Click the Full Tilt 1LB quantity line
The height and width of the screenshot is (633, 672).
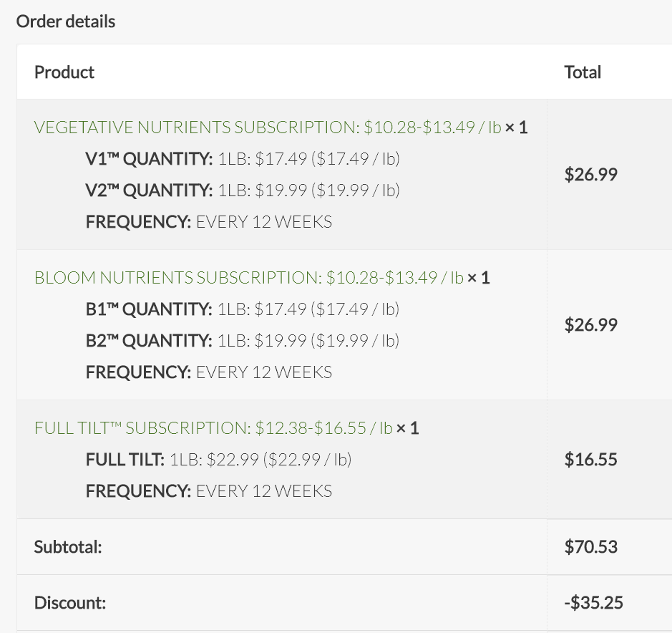click(x=218, y=460)
